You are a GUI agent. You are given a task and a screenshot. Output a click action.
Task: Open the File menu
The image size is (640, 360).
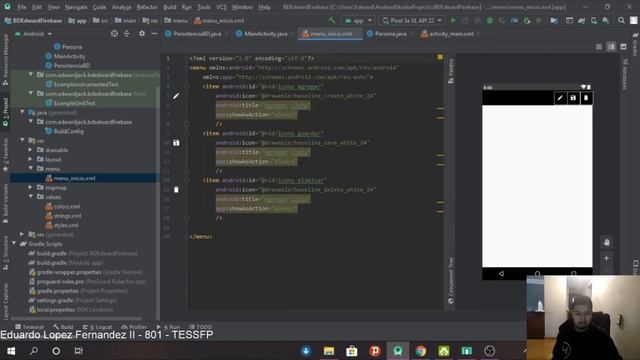click(x=22, y=7)
